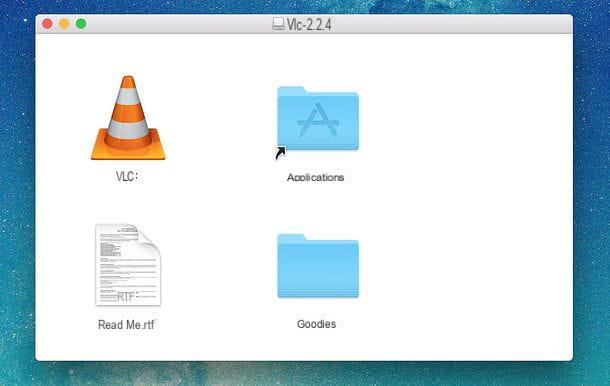Screen dimensions: 610x386
Task: Select the Applications folder shortcut icon
Action: click(318, 119)
